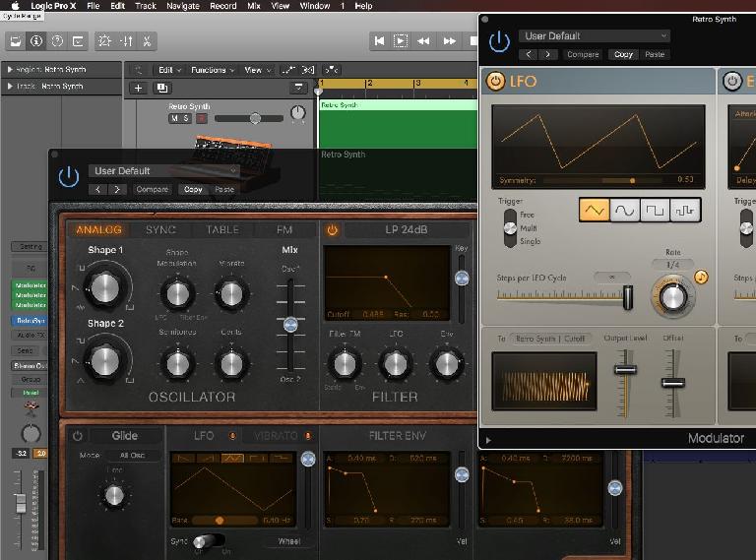Toggle tempo sync note button beside Rate
The width and height of the screenshot is (756, 560).
(x=701, y=278)
